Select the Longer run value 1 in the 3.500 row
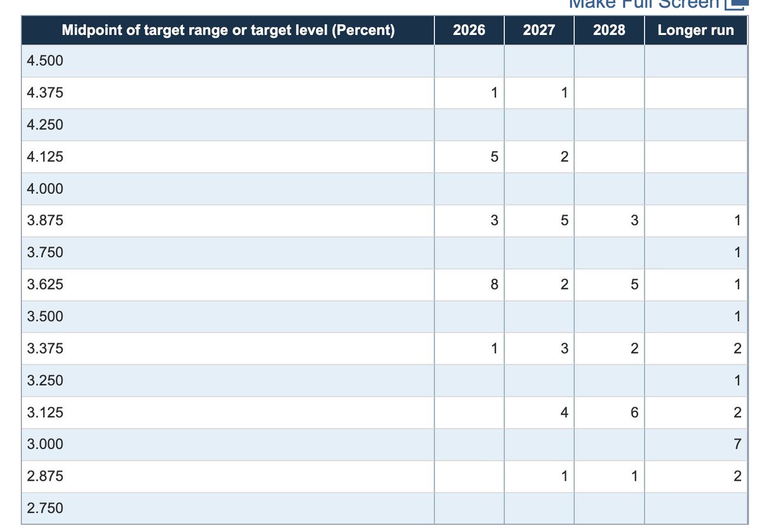Image resolution: width=762 pixels, height=532 pixels. click(737, 317)
